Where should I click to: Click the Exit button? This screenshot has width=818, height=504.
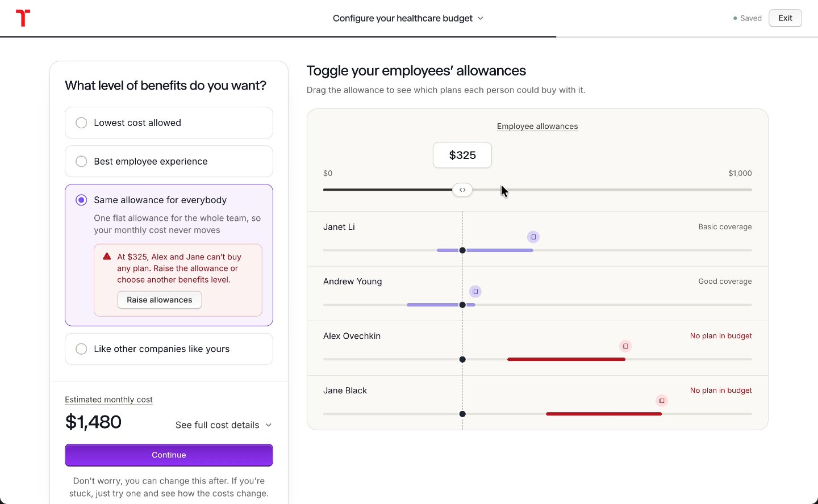click(x=785, y=18)
